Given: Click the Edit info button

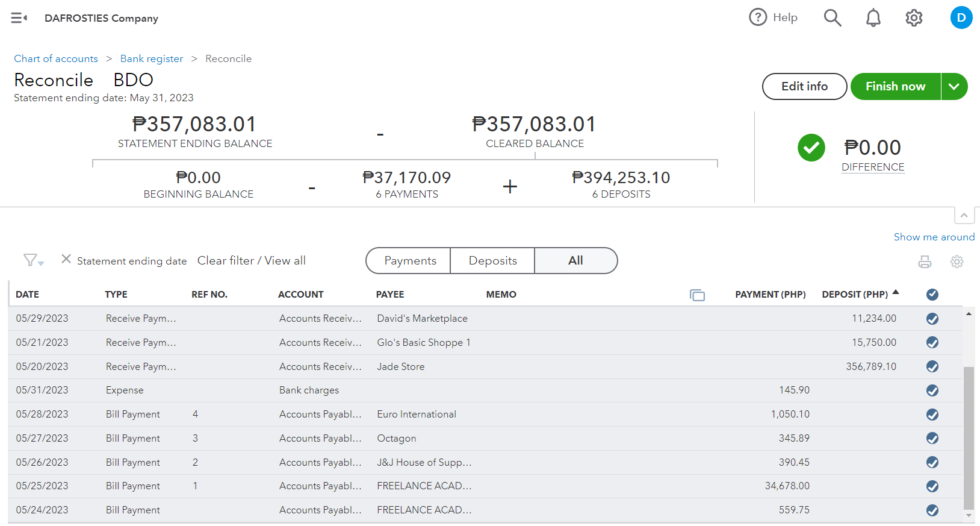Looking at the screenshot, I should pyautogui.click(x=804, y=87).
